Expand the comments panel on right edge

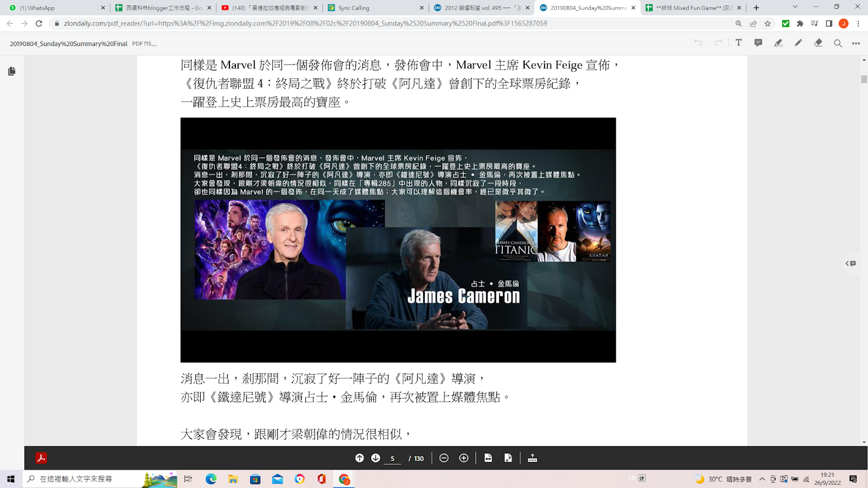coord(851,264)
